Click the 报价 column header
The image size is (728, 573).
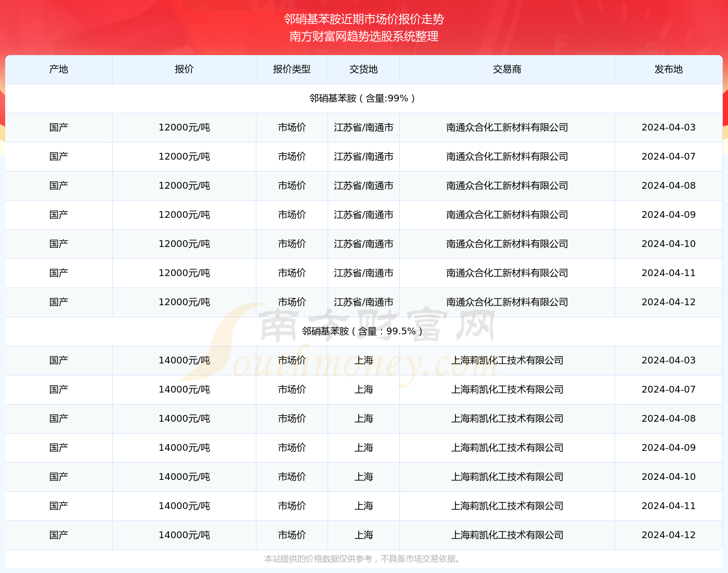click(x=184, y=69)
